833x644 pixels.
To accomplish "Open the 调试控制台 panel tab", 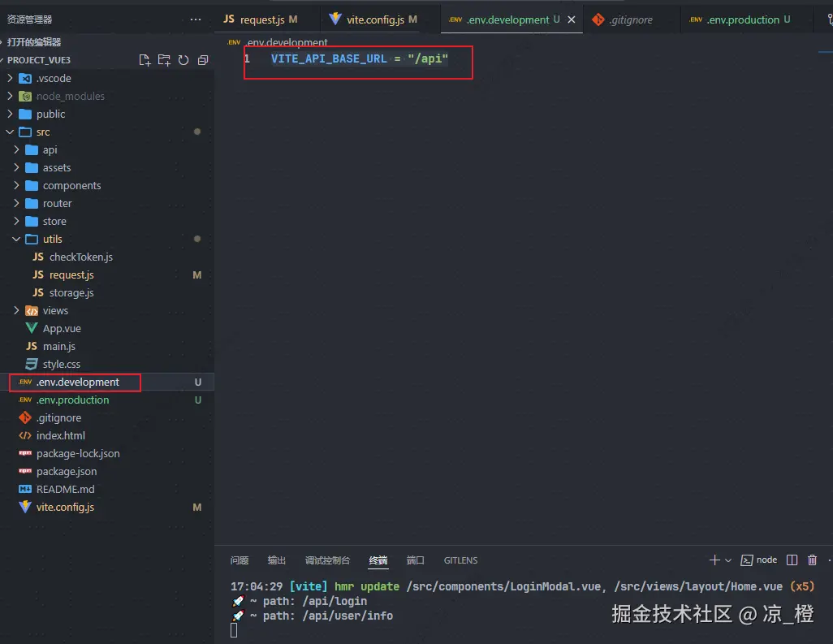I will (x=327, y=560).
